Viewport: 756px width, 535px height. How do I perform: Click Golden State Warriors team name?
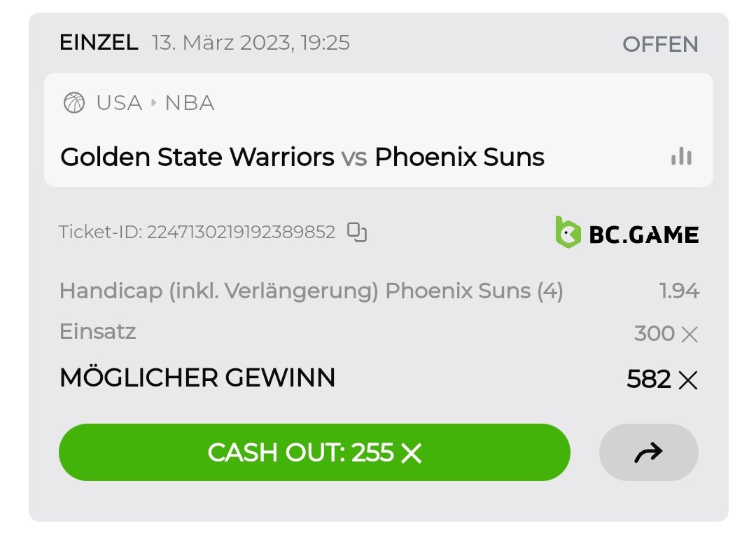pyautogui.click(x=197, y=157)
